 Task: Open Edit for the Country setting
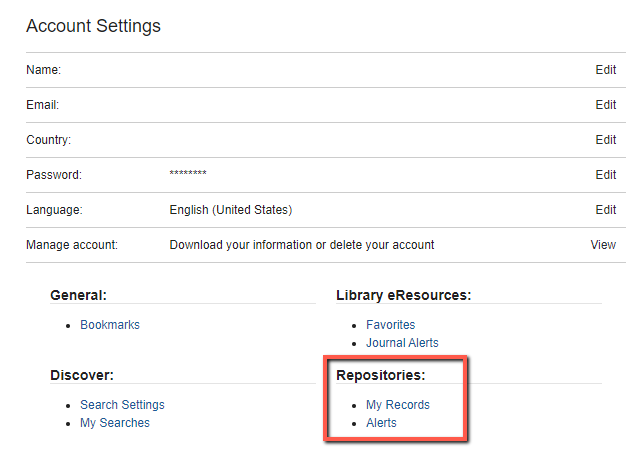click(x=605, y=140)
